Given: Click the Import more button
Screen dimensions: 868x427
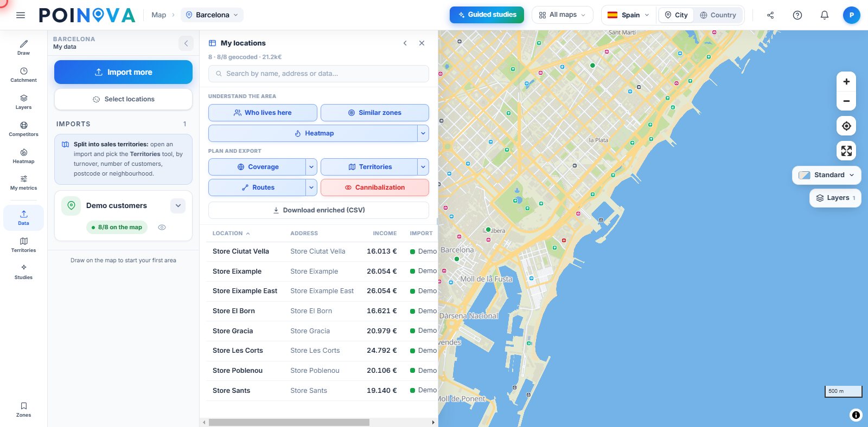Looking at the screenshot, I should pyautogui.click(x=123, y=72).
